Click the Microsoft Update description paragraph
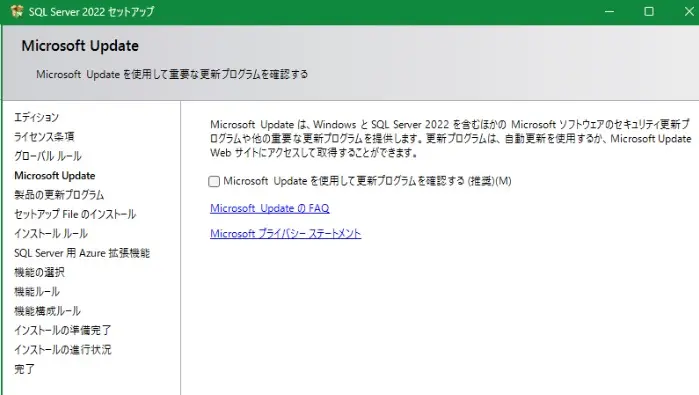 point(450,139)
